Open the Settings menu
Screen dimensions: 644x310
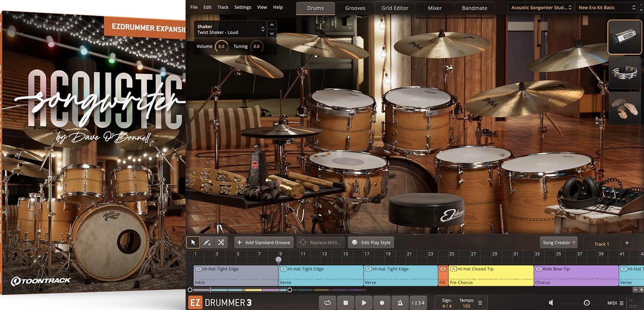[242, 7]
